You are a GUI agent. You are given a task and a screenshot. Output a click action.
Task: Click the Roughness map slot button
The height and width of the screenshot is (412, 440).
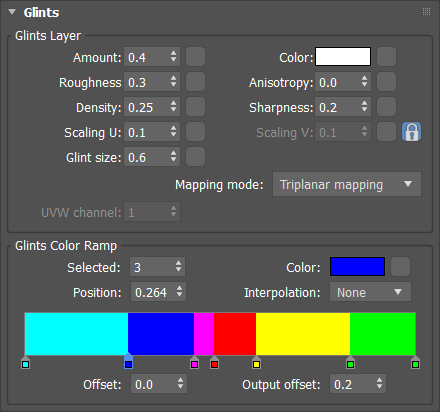(x=195, y=82)
